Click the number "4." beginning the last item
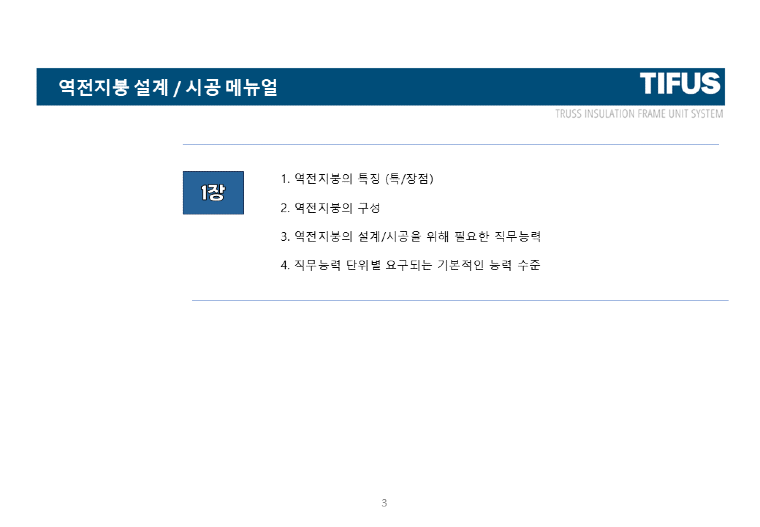This screenshot has height=527, width=760. point(286,266)
